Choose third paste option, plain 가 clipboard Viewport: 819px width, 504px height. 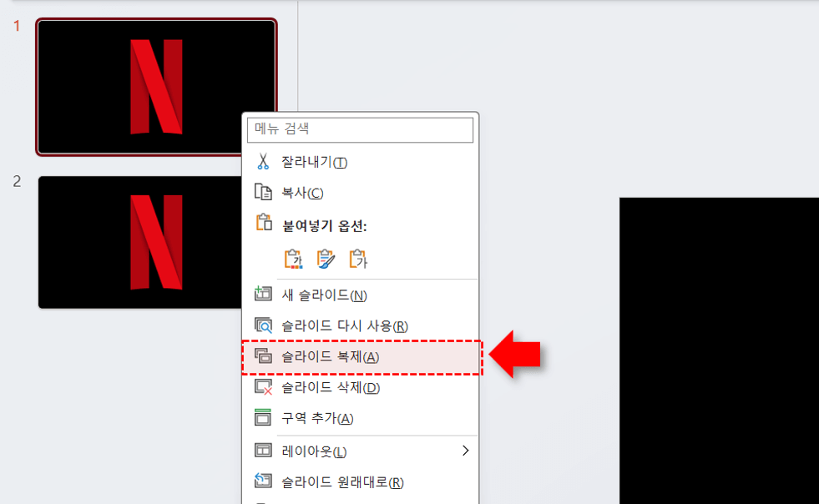358,260
